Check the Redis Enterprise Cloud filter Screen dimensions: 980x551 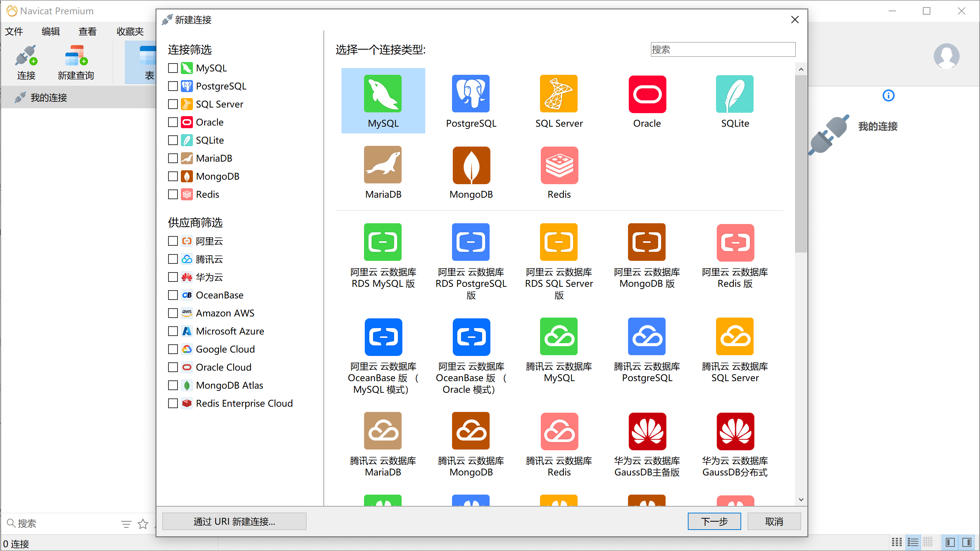tap(173, 403)
